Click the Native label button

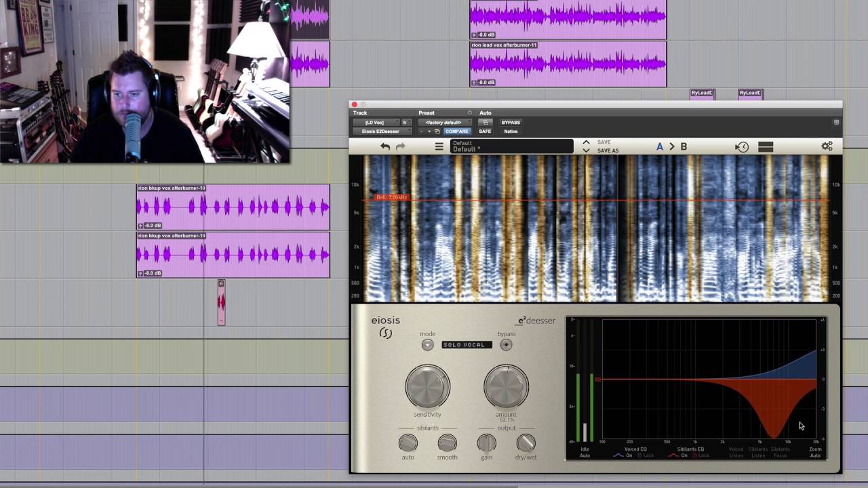(511, 131)
